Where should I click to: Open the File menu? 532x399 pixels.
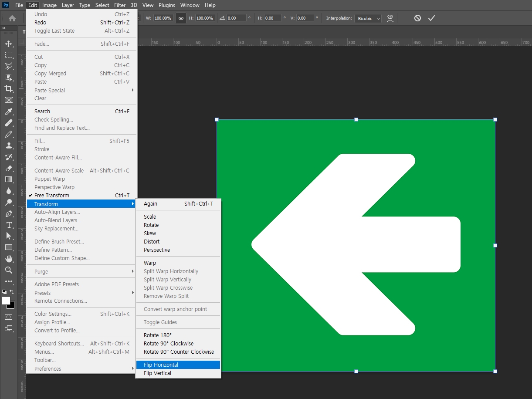click(x=19, y=5)
